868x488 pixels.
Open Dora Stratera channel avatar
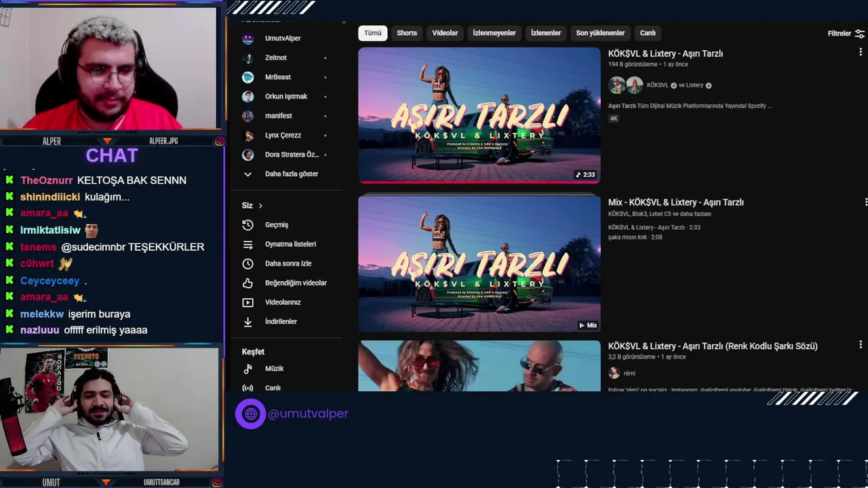248,155
